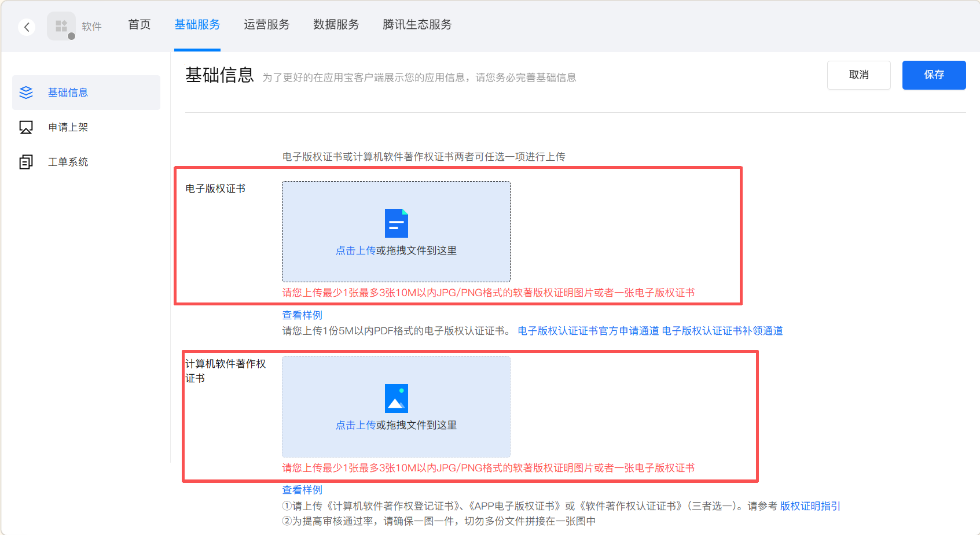The height and width of the screenshot is (535, 980).
Task: Open 电子版权认证证书补领通道 link
Action: [x=722, y=331]
